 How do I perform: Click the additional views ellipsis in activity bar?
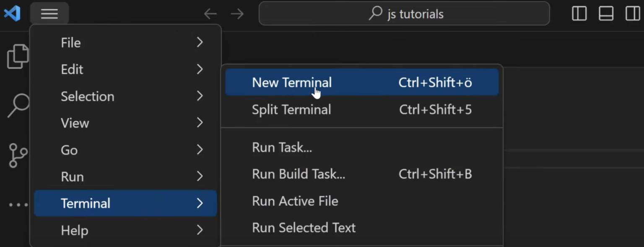pos(18,205)
